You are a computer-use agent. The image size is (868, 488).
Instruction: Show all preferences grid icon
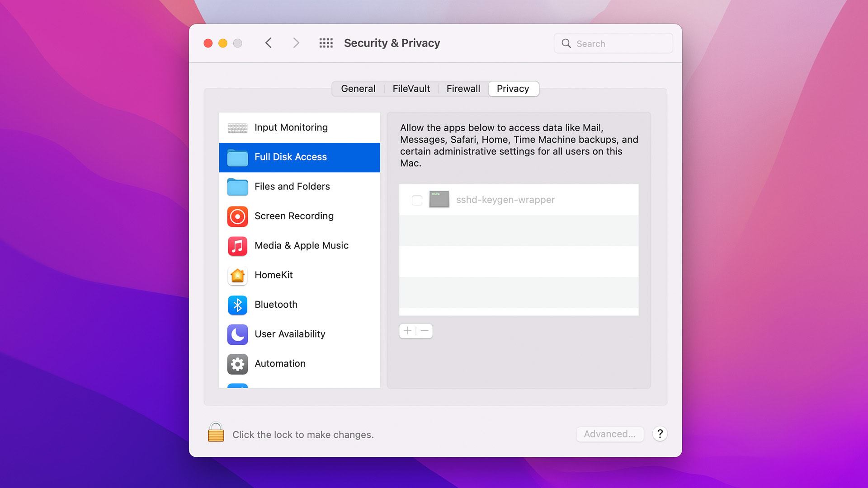pyautogui.click(x=325, y=43)
